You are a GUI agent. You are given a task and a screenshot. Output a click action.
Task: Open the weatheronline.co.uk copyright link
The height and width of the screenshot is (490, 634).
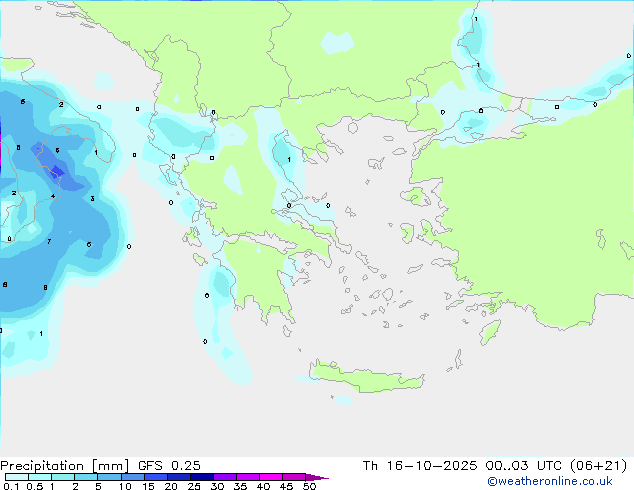[550, 481]
